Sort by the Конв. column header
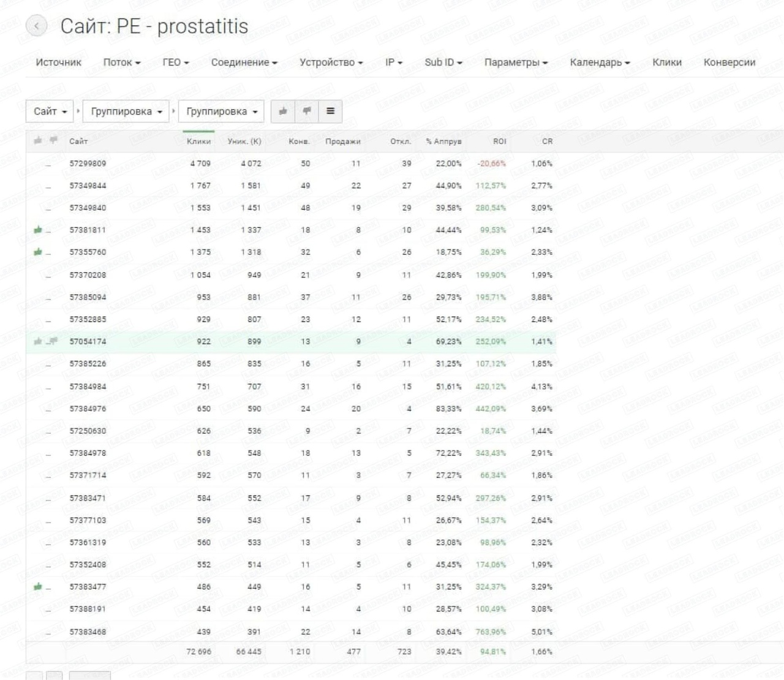The height and width of the screenshot is (680, 784). coord(299,142)
